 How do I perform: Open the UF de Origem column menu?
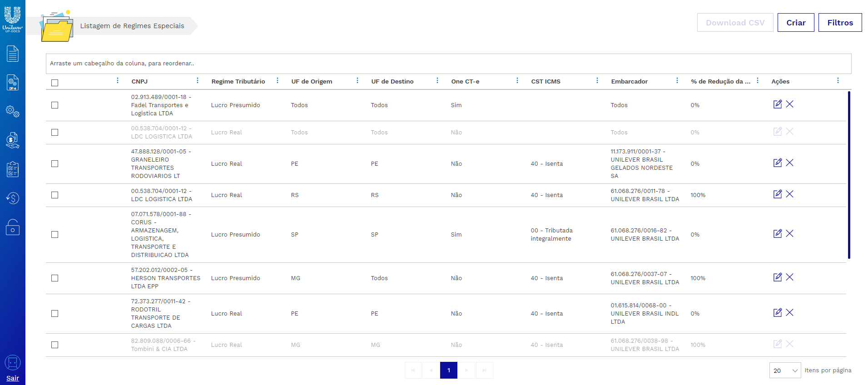pos(357,81)
